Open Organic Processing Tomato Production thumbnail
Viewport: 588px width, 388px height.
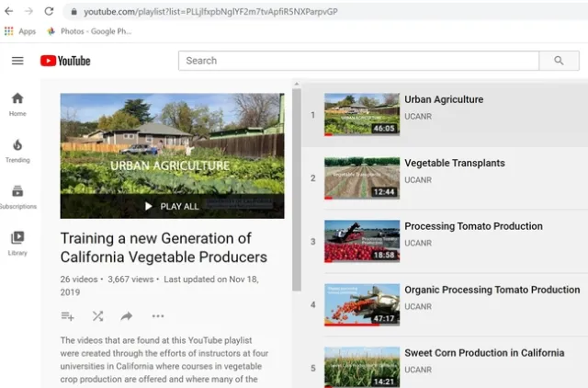coord(361,304)
